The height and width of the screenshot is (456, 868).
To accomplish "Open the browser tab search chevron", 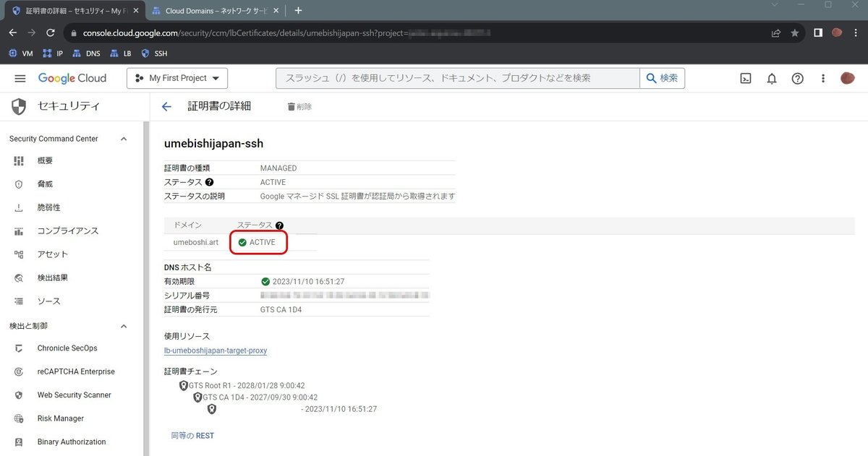I will [x=775, y=5].
